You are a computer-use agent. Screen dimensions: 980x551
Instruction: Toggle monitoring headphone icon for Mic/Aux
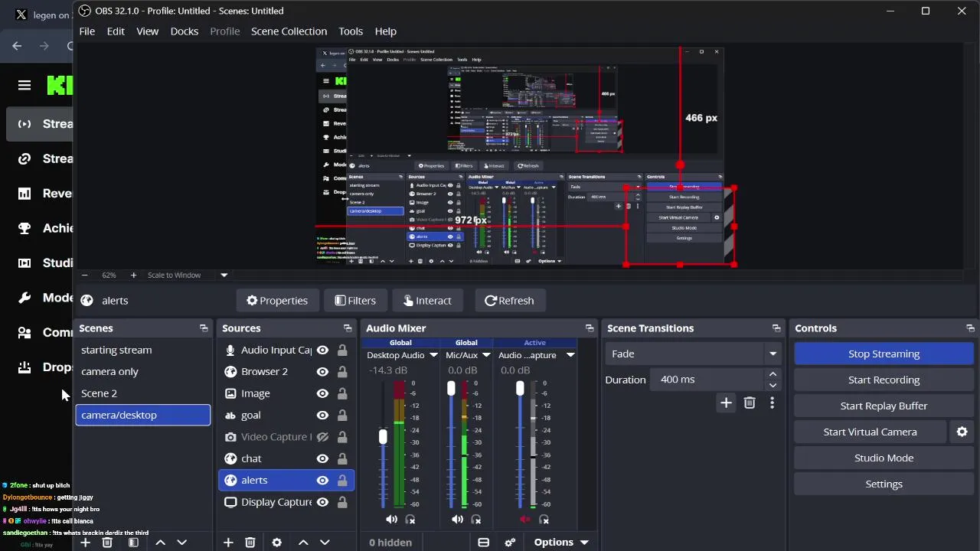pyautogui.click(x=476, y=520)
